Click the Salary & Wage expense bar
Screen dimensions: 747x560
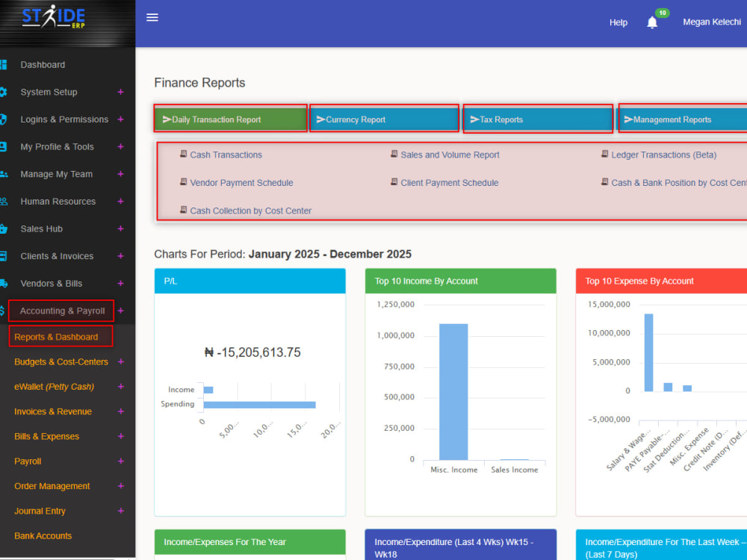point(648,352)
